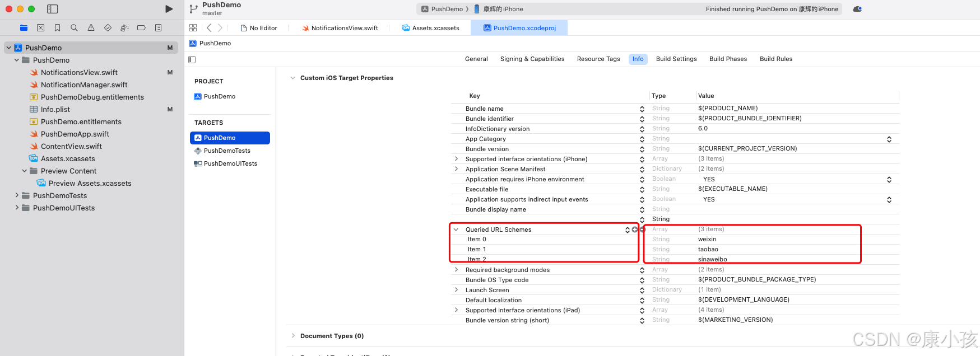Click the related items grid icon
The image size is (980, 356).
193,27
